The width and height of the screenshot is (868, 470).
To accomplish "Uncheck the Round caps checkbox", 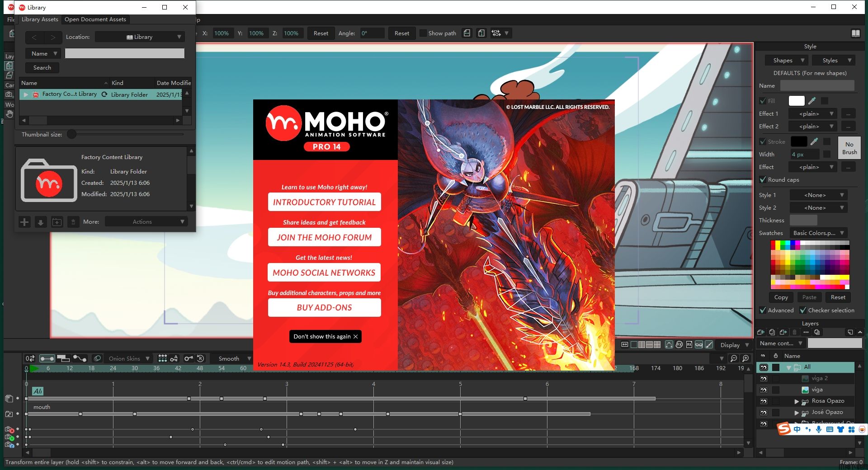I will pyautogui.click(x=763, y=180).
